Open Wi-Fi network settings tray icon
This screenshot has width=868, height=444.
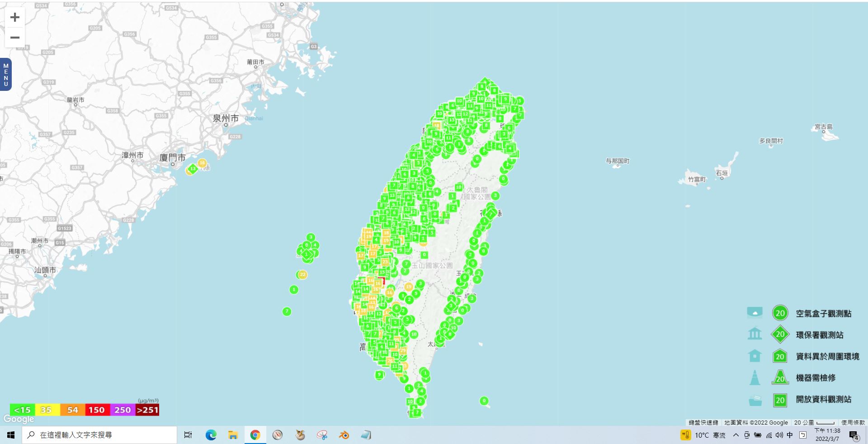coord(769,435)
